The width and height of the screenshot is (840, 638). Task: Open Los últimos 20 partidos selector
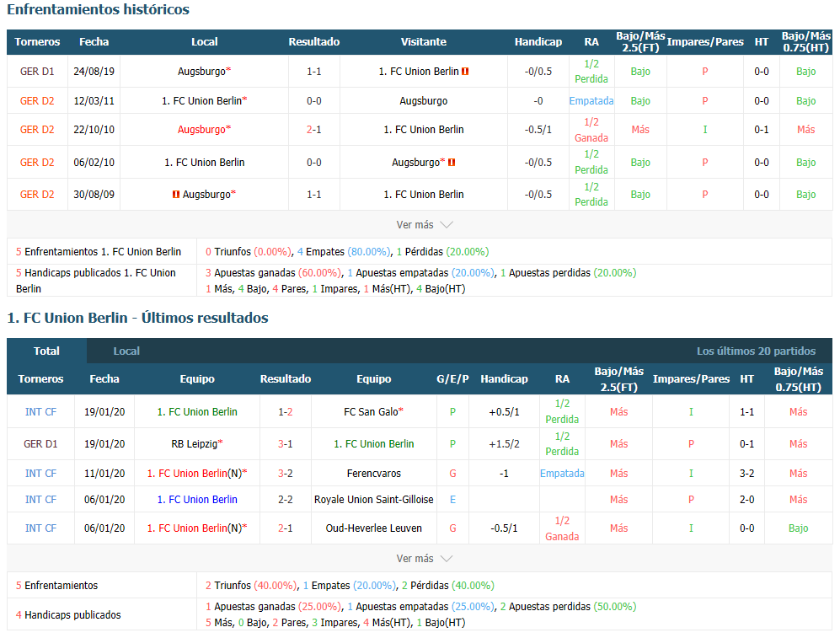(x=756, y=351)
